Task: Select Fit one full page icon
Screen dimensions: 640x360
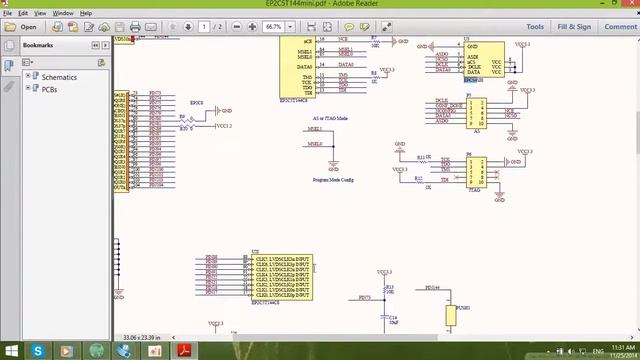Action: 327,27
